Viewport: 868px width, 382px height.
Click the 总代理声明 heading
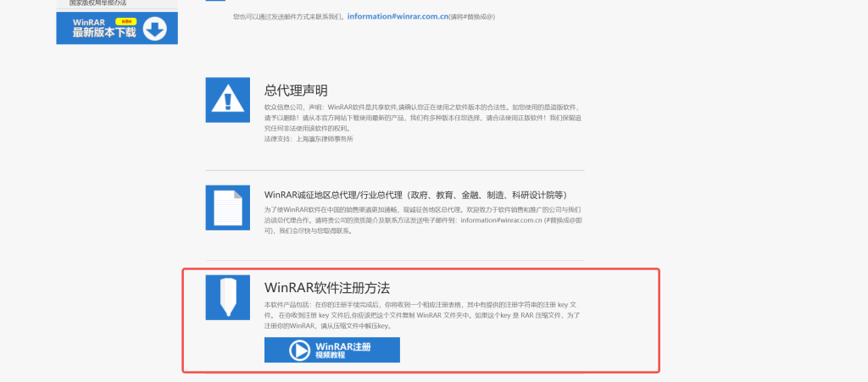coord(296,90)
